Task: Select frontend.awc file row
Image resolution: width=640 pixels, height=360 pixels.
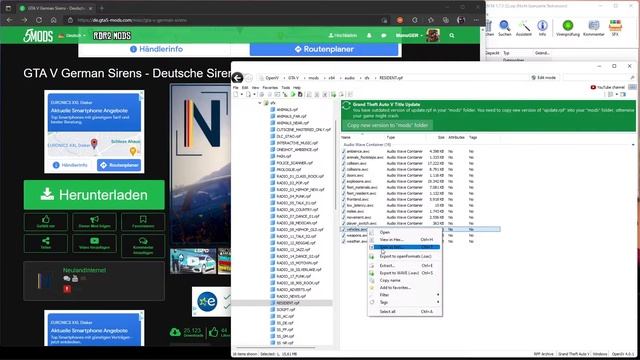Action: (420, 199)
